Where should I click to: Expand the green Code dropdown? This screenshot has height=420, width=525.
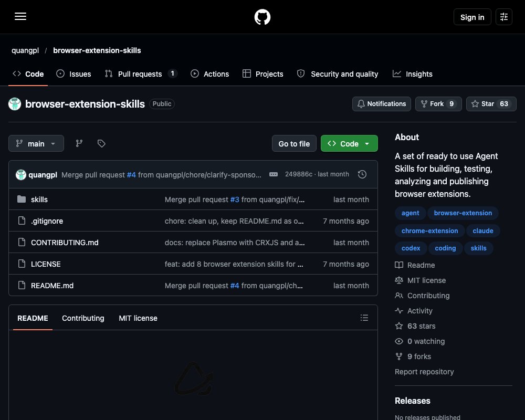point(349,143)
